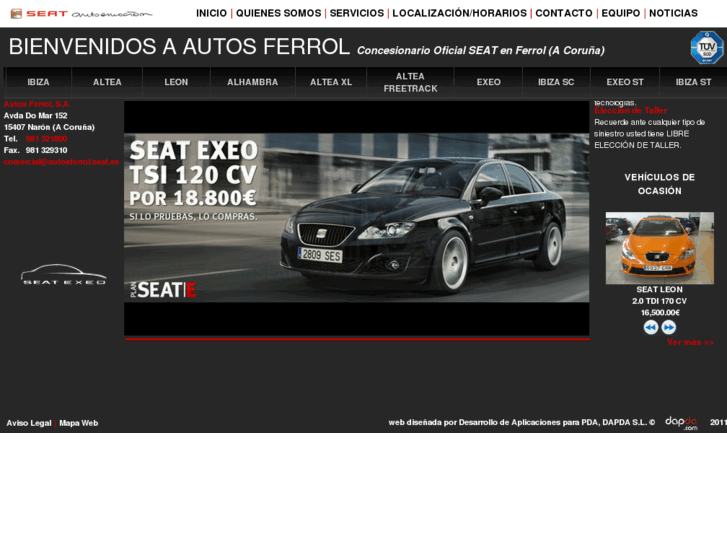The image size is (727, 545).
Task: Click the LIBRE ELECCIÓN DE TALLER news paragraph
Action: (x=649, y=134)
